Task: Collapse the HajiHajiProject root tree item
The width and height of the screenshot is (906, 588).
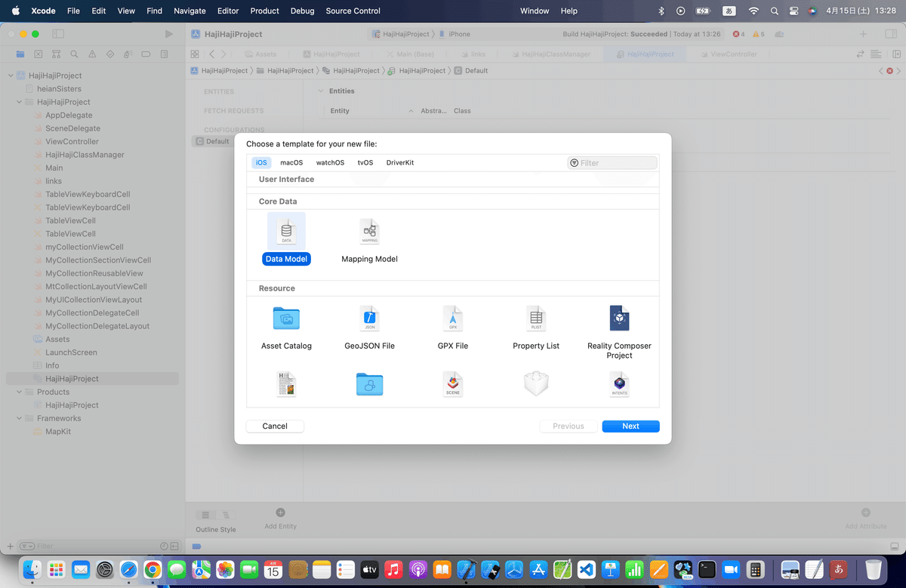Action: tap(11, 75)
